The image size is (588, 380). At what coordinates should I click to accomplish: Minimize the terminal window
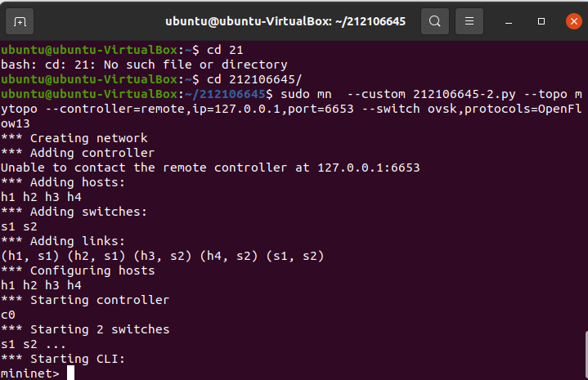(509, 22)
